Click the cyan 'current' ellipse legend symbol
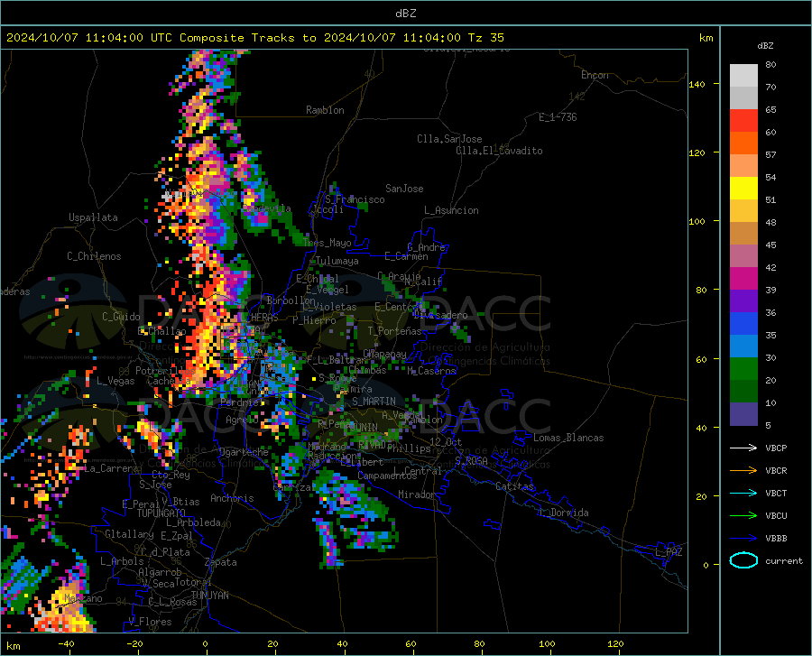The height and width of the screenshot is (656, 812). pyautogui.click(x=743, y=560)
